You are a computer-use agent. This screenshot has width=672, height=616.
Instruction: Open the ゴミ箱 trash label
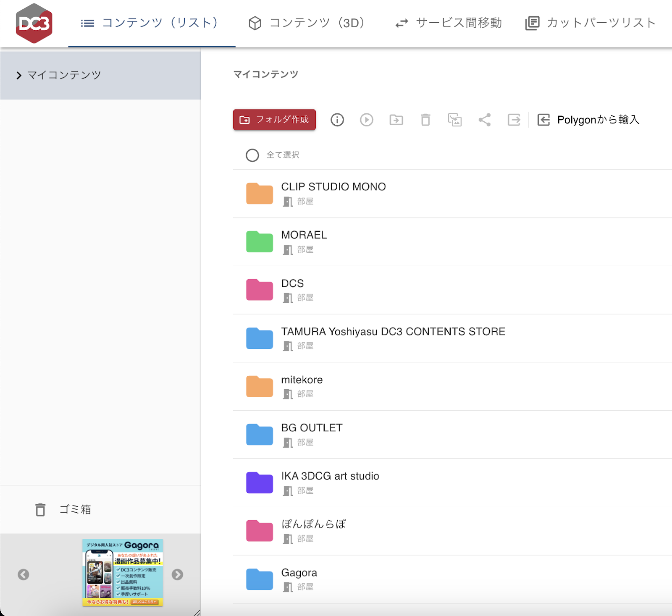[x=75, y=509]
